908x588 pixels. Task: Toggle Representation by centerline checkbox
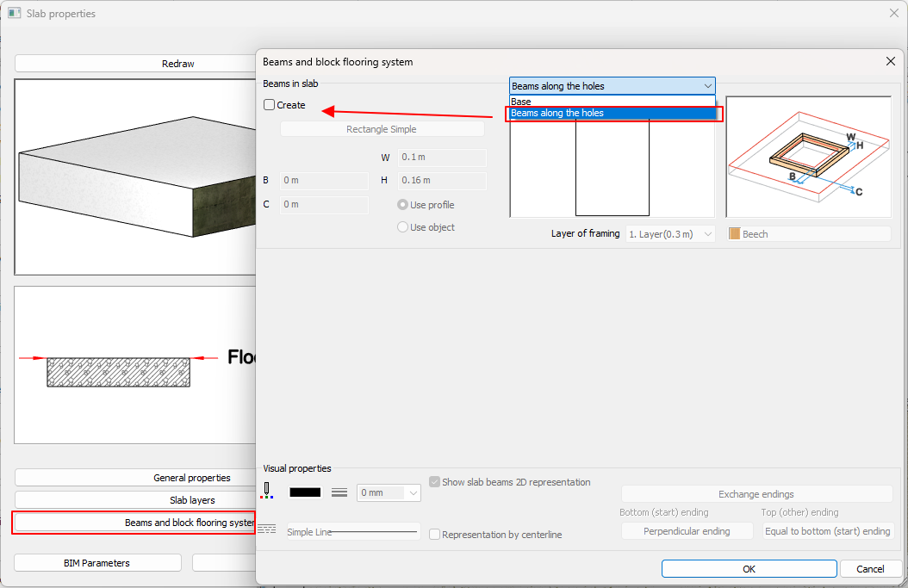tap(435, 535)
